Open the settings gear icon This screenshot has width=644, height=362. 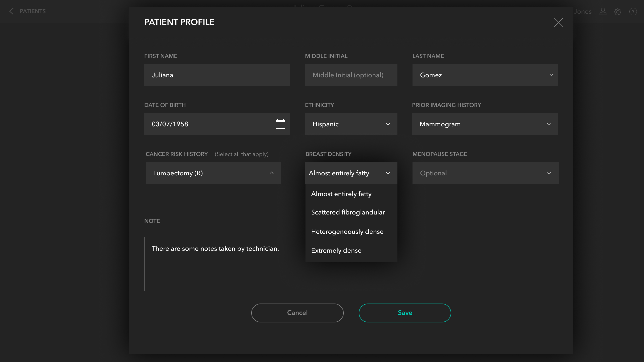coord(618,12)
